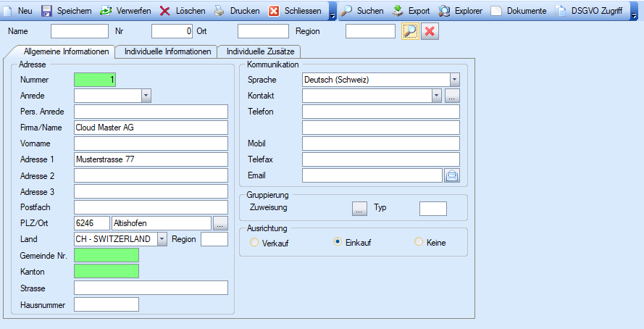The image size is (644, 329).
Task: Click into the Telefon input field
Action: point(380,112)
